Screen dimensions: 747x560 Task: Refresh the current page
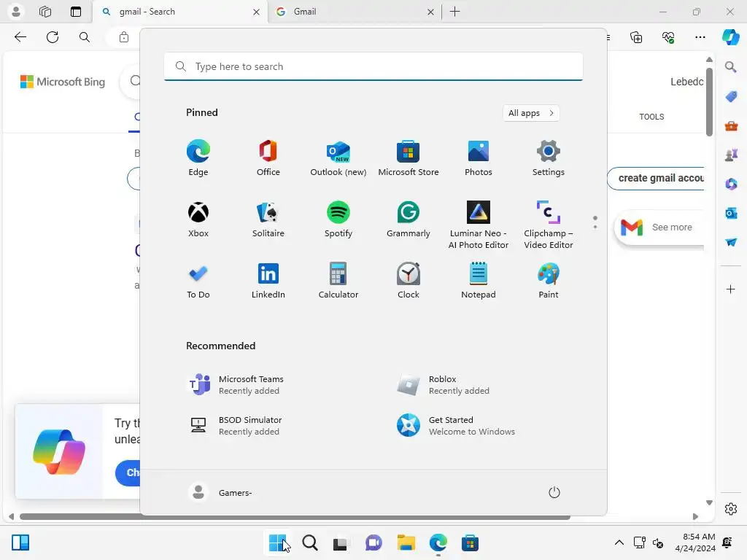point(53,37)
